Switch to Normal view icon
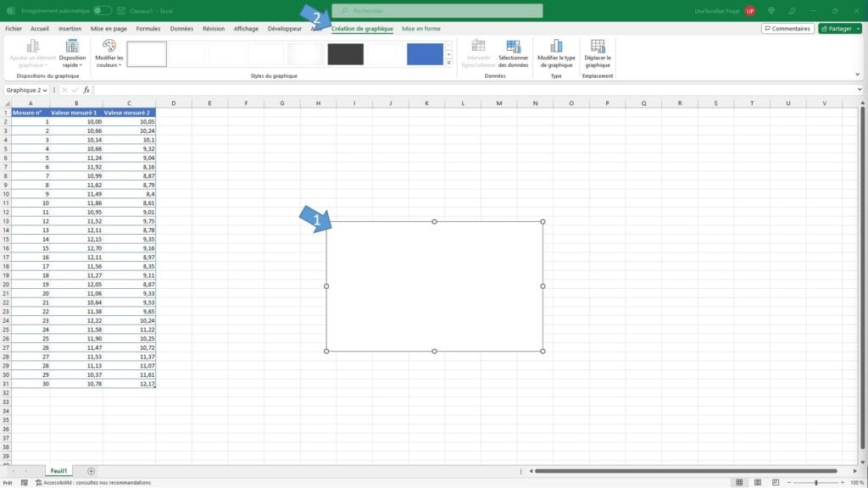 pyautogui.click(x=739, y=483)
